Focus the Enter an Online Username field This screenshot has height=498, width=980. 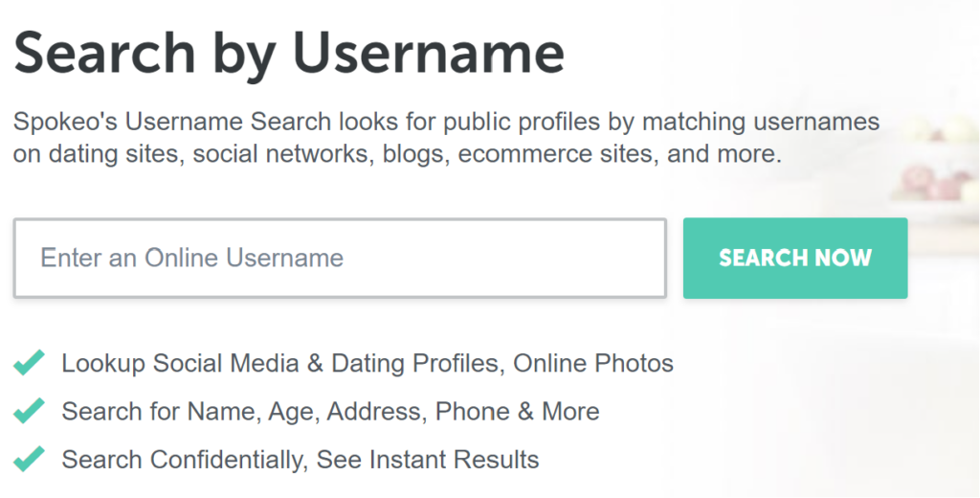click(x=340, y=259)
